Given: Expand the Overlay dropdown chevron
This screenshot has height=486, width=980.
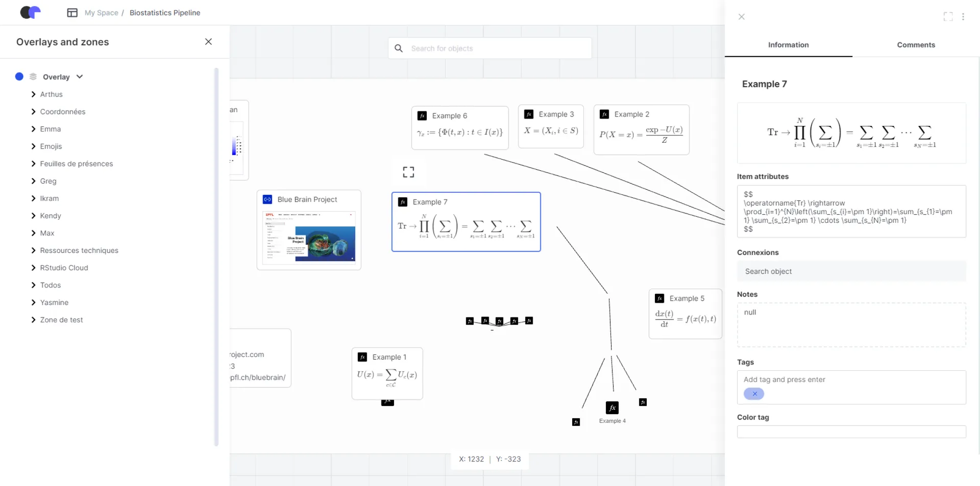Looking at the screenshot, I should coord(80,76).
